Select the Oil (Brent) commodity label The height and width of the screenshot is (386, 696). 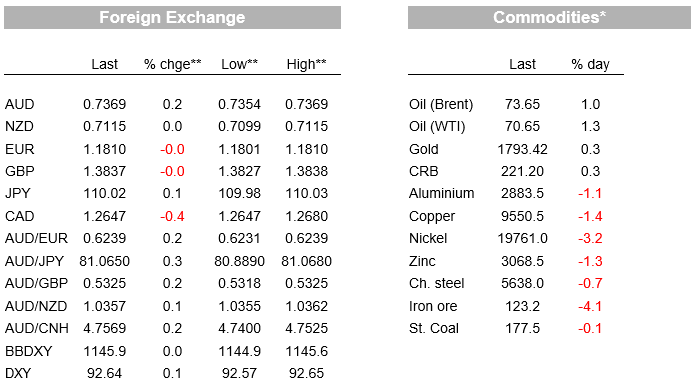pyautogui.click(x=441, y=104)
